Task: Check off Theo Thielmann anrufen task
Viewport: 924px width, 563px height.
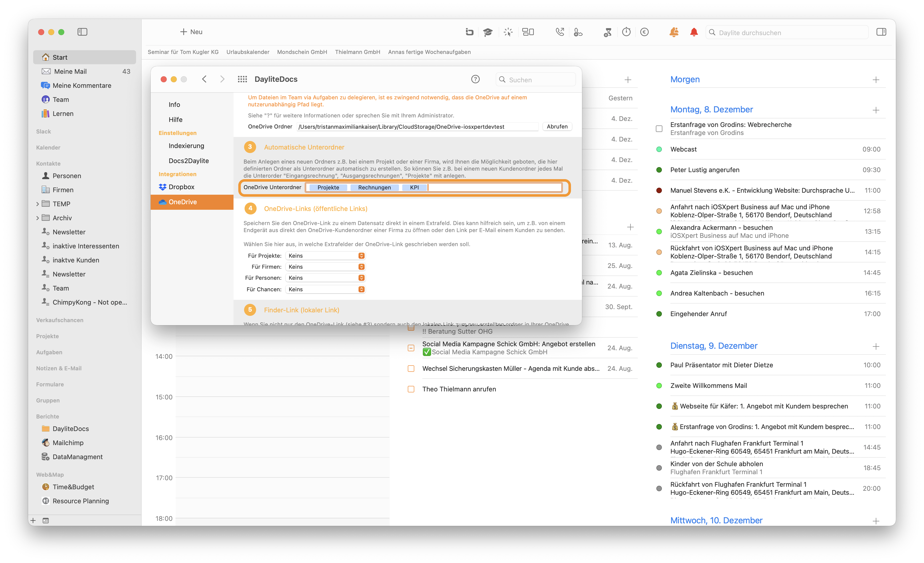Action: (x=411, y=389)
